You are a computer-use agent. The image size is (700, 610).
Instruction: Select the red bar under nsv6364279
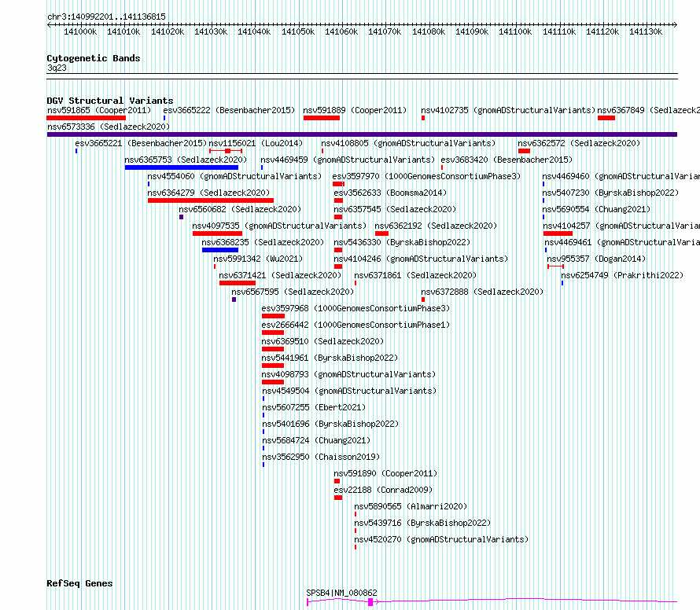pos(211,200)
